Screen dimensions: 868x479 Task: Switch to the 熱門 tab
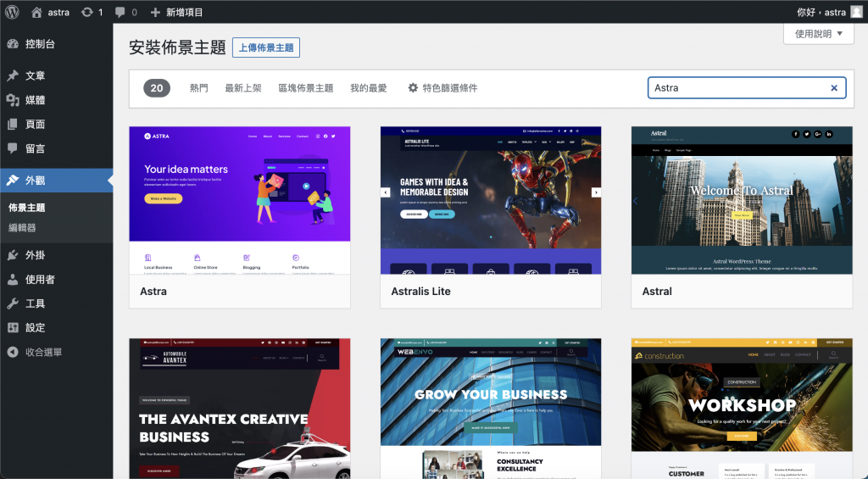[198, 87]
